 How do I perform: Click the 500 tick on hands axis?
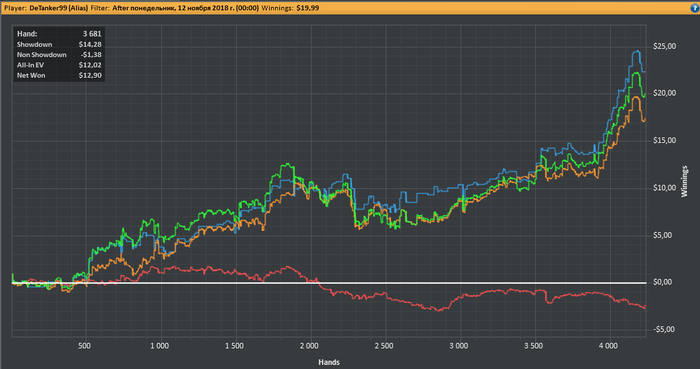(84, 346)
